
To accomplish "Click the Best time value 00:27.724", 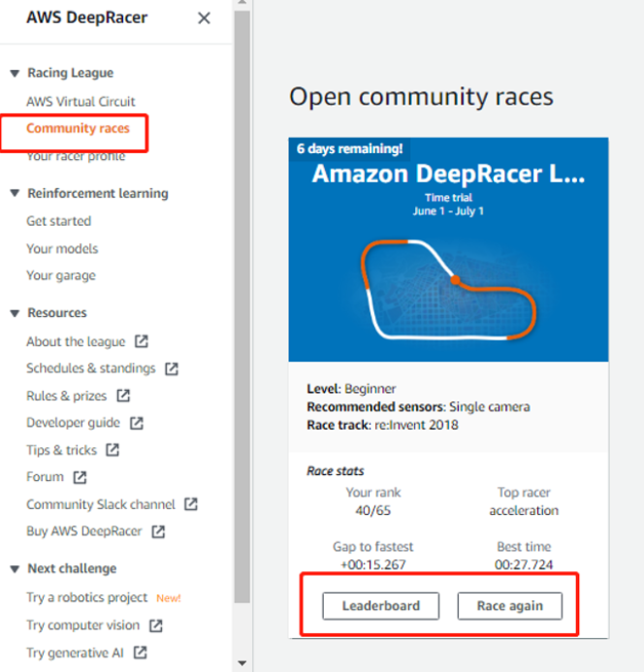I will (524, 564).
